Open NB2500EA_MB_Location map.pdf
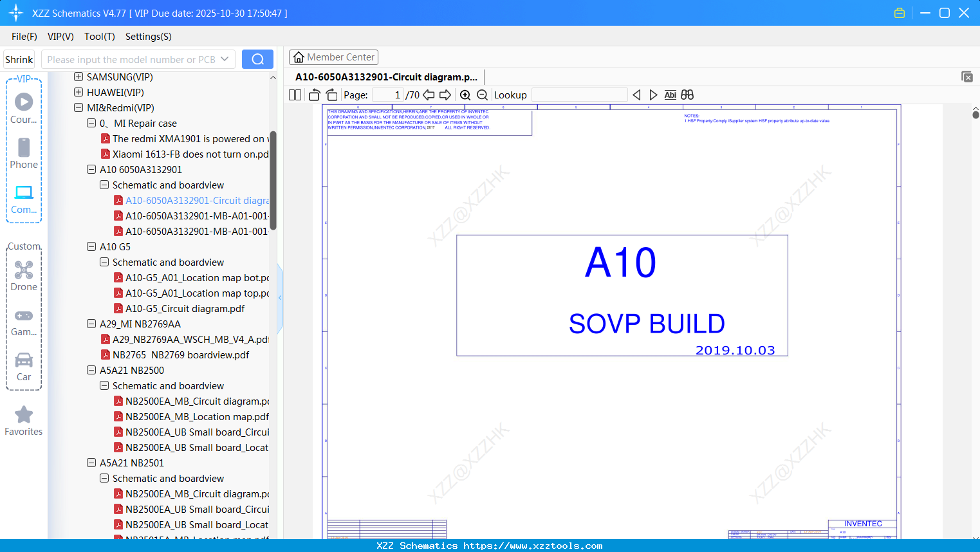 tap(198, 417)
